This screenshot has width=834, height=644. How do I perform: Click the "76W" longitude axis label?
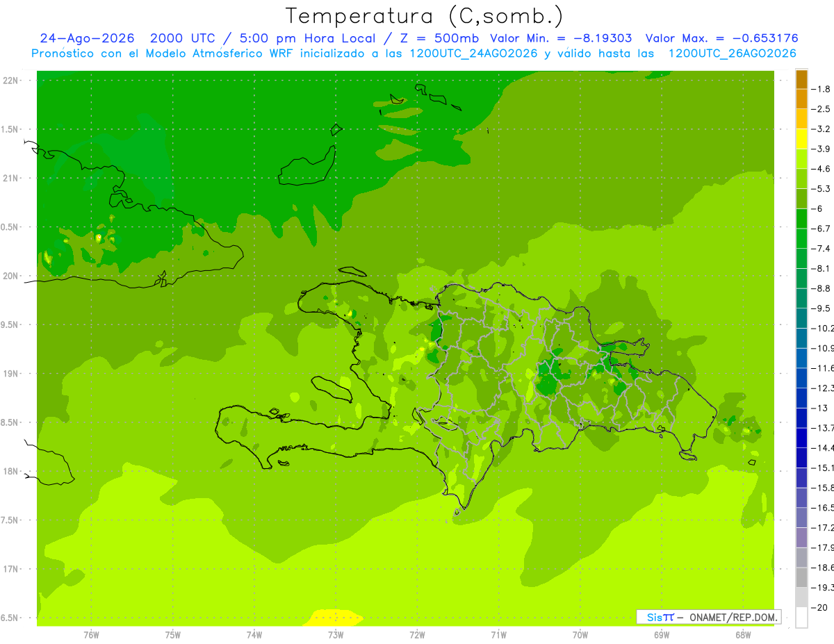91,634
